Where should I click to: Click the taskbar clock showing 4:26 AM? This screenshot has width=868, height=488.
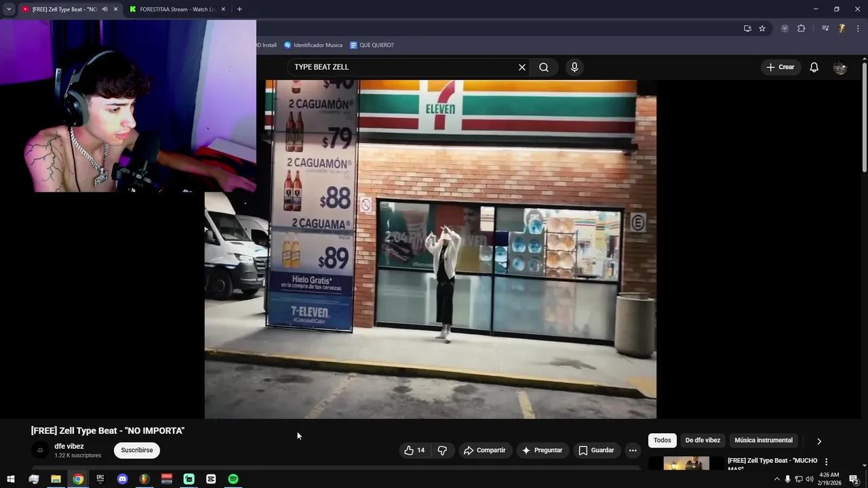(829, 479)
